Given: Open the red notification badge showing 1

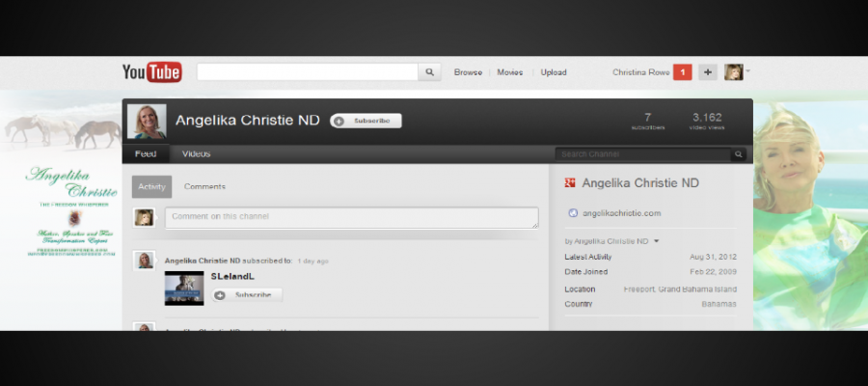Looking at the screenshot, I should pos(683,72).
